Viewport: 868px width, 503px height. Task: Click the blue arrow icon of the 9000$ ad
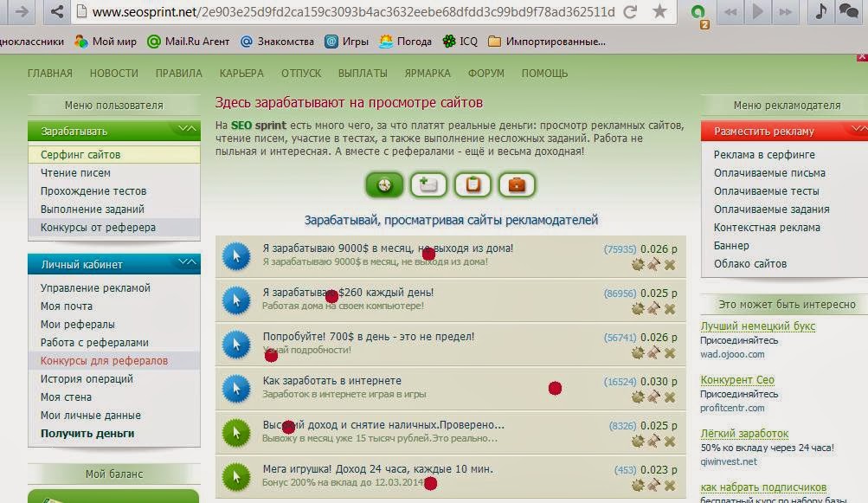[x=236, y=256]
